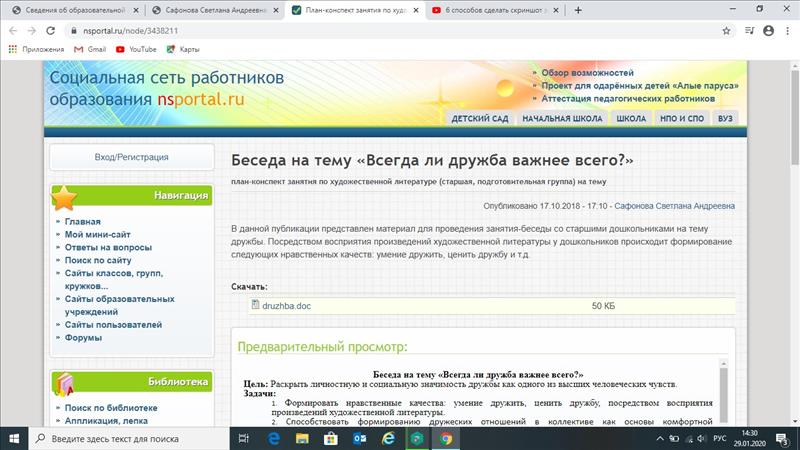Open the ДЕТСКИЙ САД section tab
800x450 pixels.
pos(480,118)
